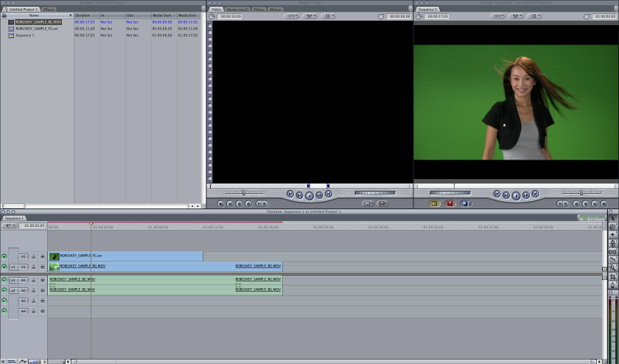Screen dimensions: 619x364
Task: Click the Canvas shuttle slider
Action: 581,192
